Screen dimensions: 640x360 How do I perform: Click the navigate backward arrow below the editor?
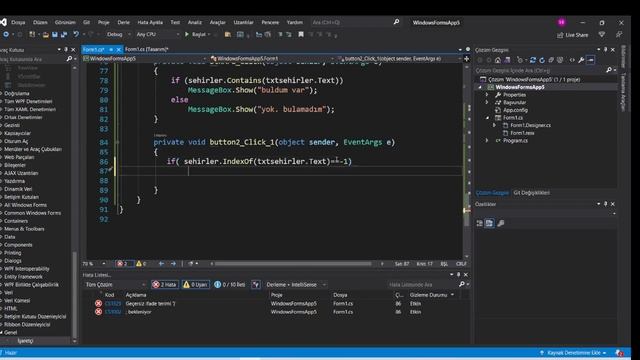(161, 264)
